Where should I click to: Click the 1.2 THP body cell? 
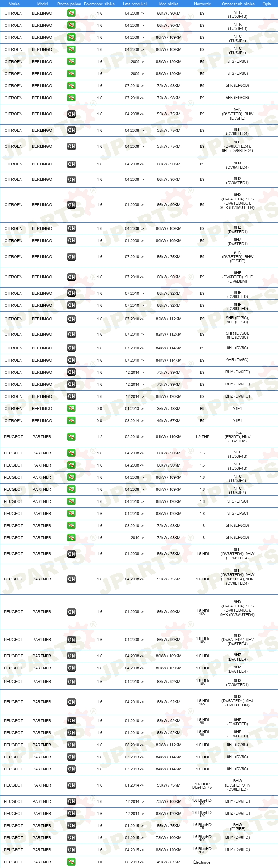202,437
